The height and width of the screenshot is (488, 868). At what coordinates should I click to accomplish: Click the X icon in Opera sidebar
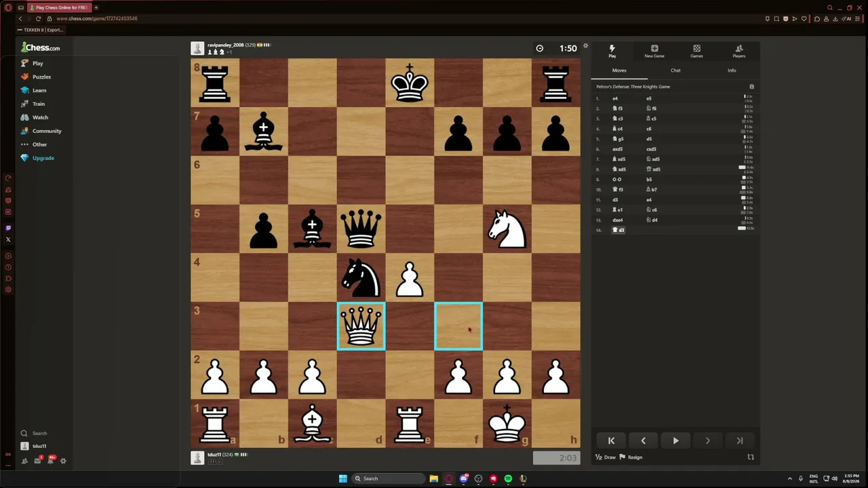[8, 239]
